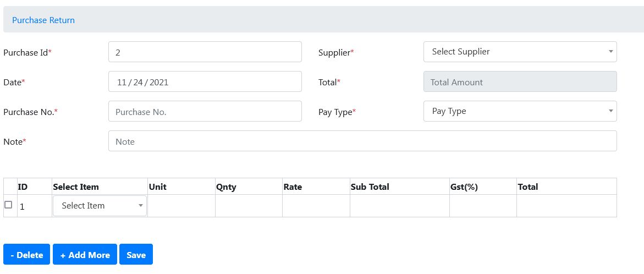Tick the checkbox for row 1

[x=8, y=205]
